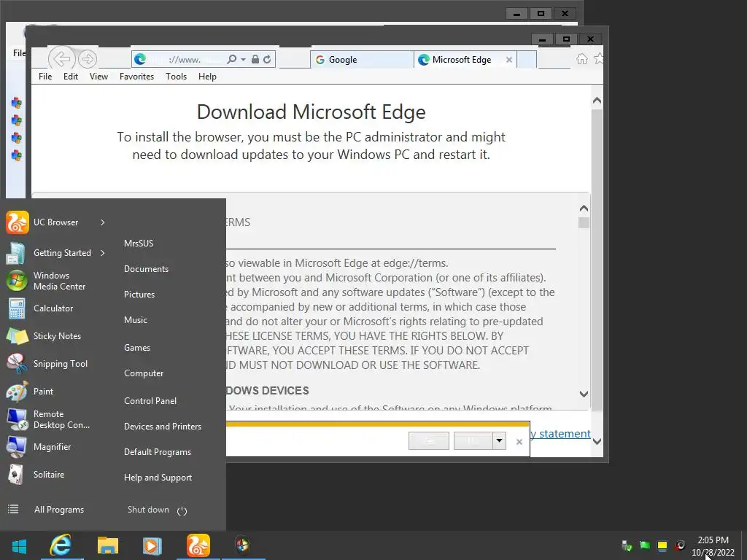Image resolution: width=747 pixels, height=560 pixels.
Task: Expand UC Browser submenu arrow
Action: pos(102,222)
